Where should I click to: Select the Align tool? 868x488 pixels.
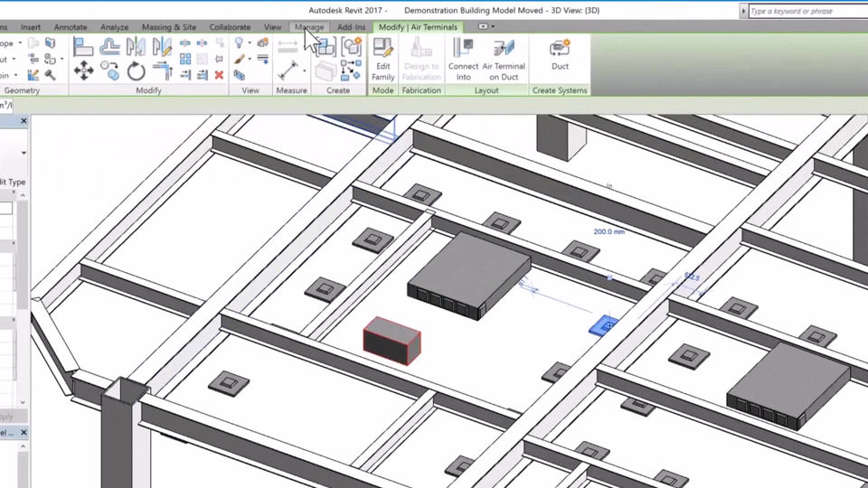tap(83, 47)
